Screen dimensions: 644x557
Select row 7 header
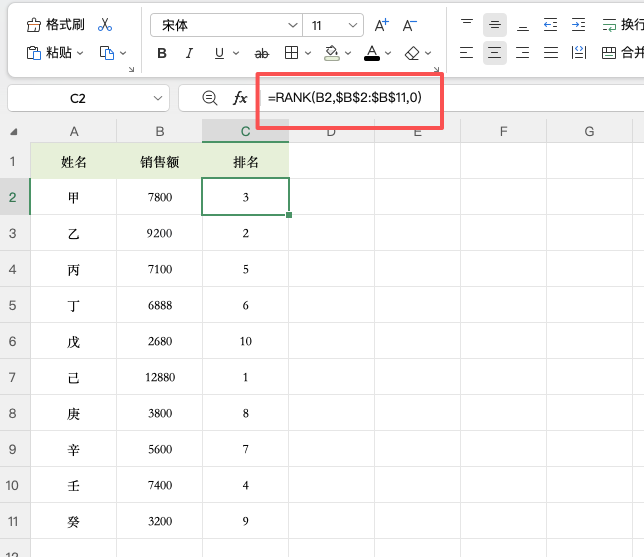pos(15,377)
